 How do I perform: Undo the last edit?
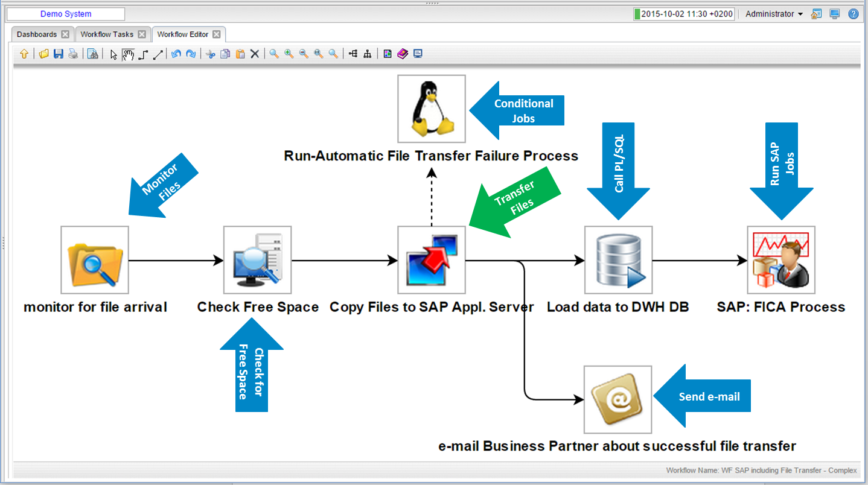176,54
